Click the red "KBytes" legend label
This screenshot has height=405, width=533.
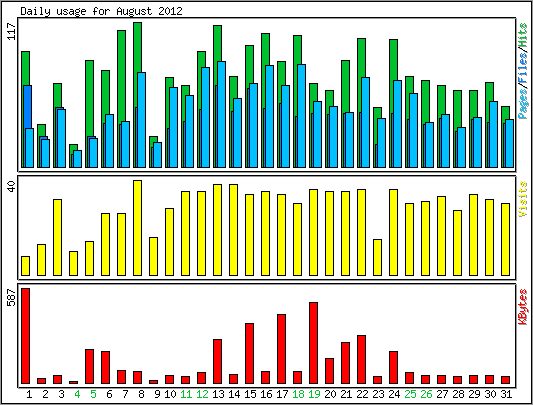523,307
